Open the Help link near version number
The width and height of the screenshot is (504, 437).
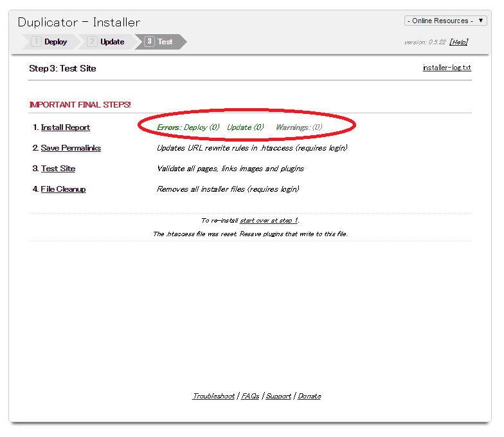click(x=459, y=42)
